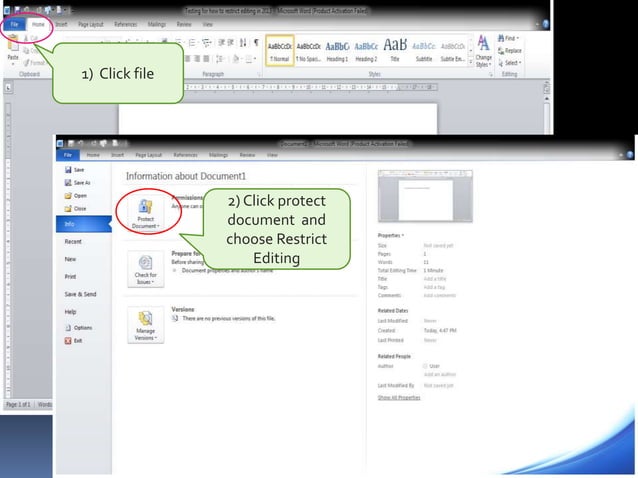
Task: Open the Check for Issues button
Action: pos(146,269)
